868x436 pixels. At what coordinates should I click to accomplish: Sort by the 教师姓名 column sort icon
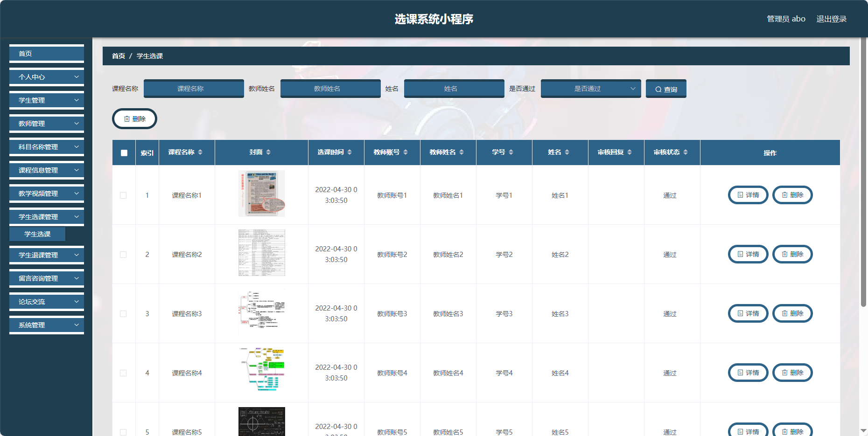[x=462, y=152]
